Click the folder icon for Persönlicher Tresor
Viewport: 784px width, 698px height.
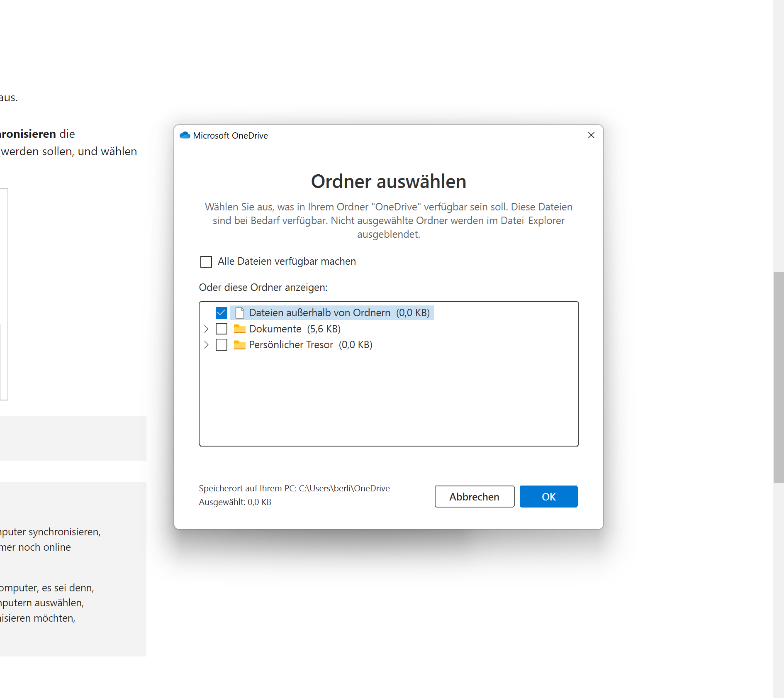coord(240,344)
